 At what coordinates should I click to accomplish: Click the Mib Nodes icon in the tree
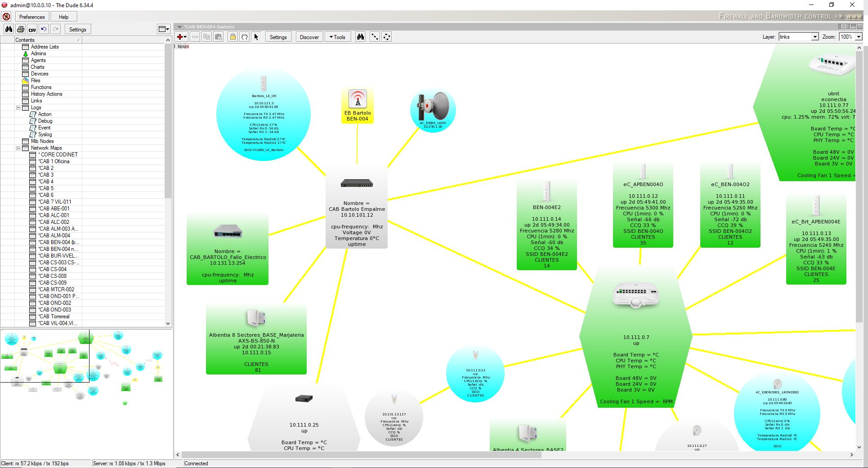26,141
